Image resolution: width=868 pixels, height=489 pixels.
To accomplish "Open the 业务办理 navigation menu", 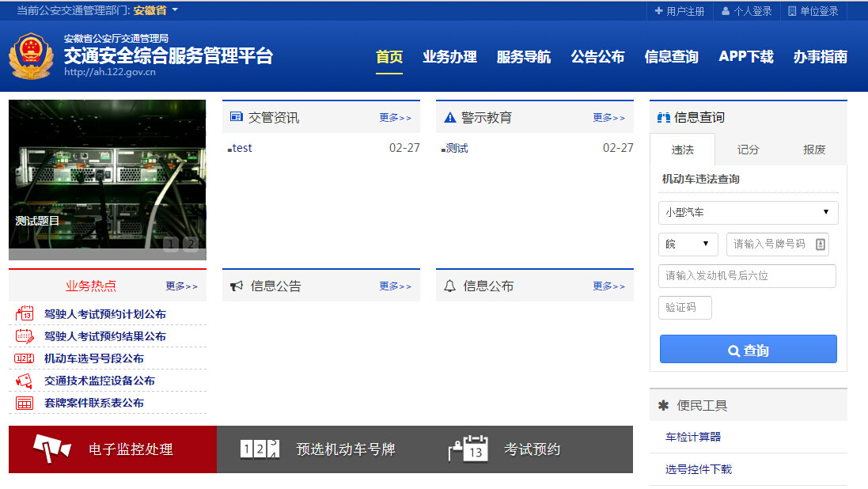I will (450, 57).
